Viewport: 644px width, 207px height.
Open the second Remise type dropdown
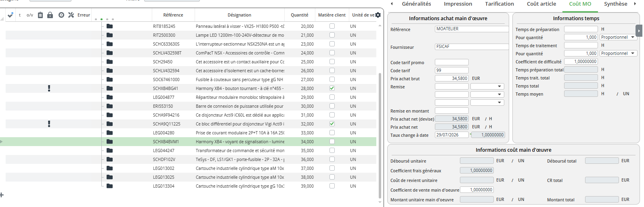487,94
